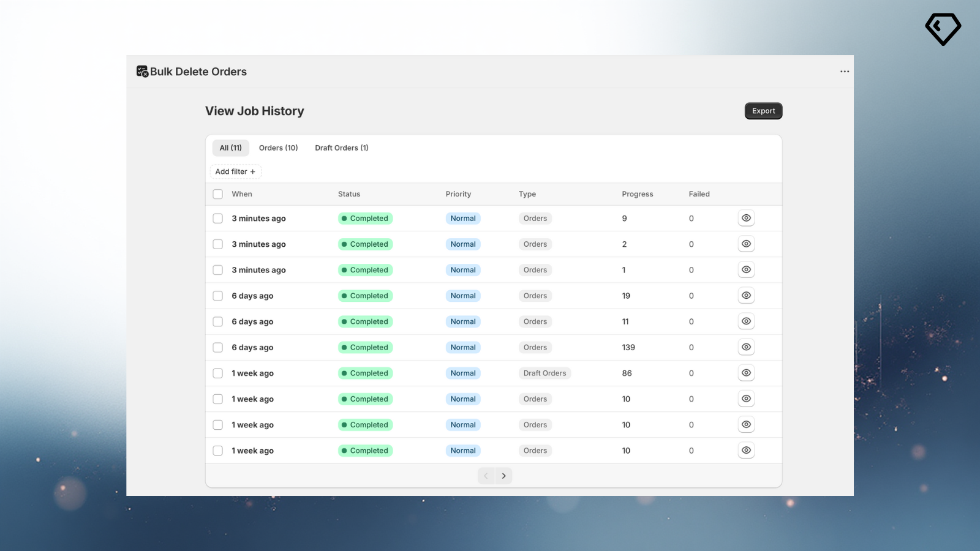Viewport: 980px width, 551px height.
Task: View details of job with progress 19
Action: coord(746,296)
